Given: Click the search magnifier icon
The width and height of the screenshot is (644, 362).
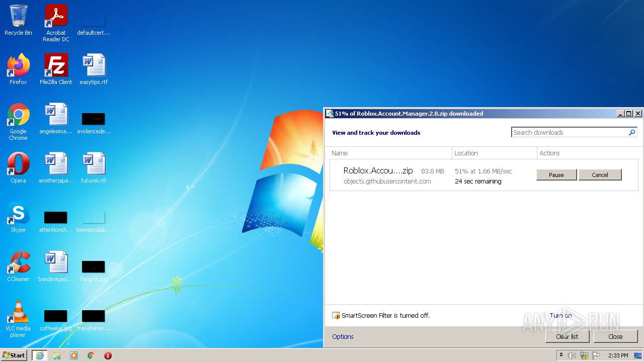Looking at the screenshot, I should pos(632,132).
